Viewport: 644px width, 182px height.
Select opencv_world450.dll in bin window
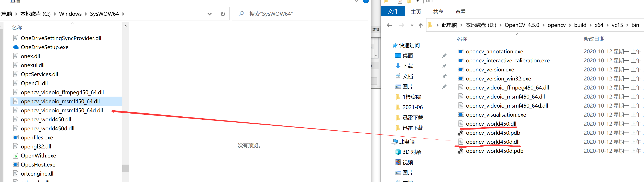click(x=491, y=124)
